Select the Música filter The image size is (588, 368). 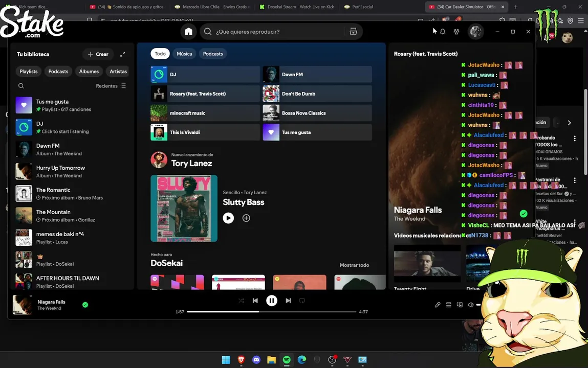point(184,54)
